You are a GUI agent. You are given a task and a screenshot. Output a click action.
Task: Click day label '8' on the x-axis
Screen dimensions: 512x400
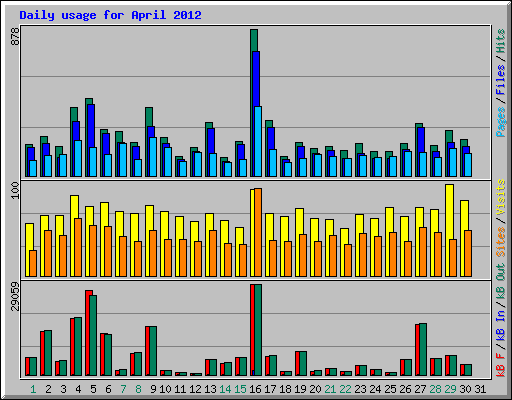pos(138,389)
